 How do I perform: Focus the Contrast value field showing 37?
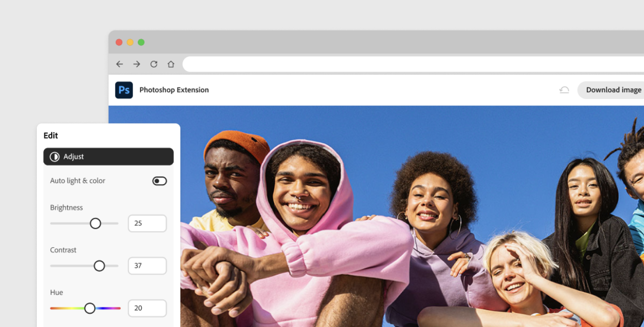147,266
